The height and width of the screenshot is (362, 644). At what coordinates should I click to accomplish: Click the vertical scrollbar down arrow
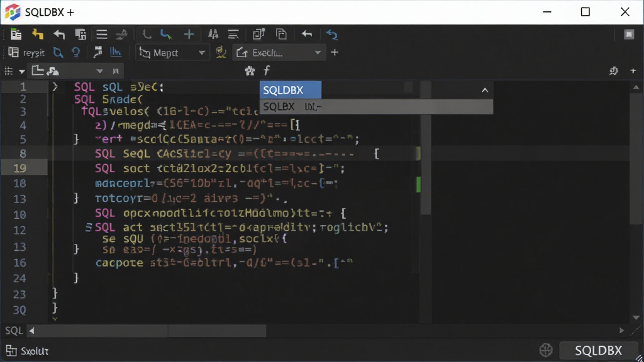(x=636, y=317)
